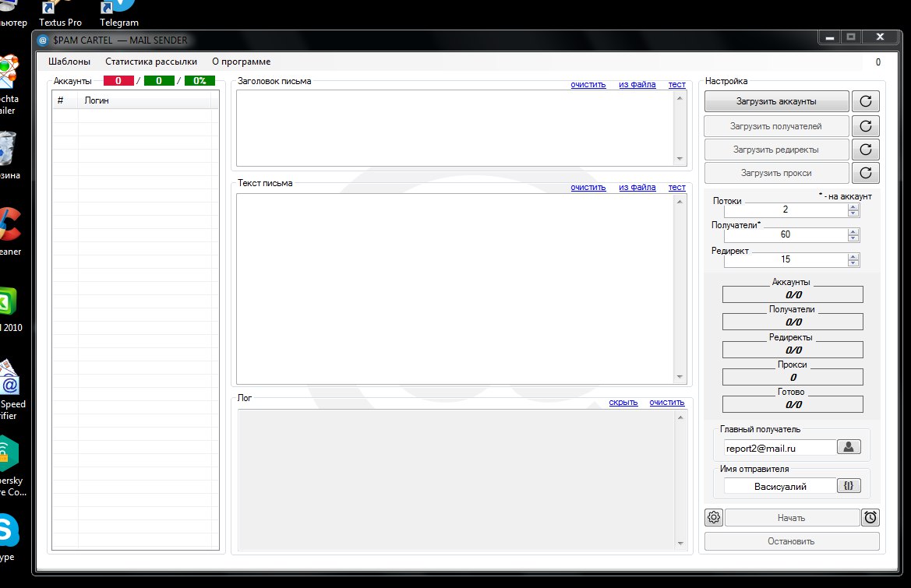The height and width of the screenshot is (588, 911).
Task: Increase Потоки value with up arrow
Action: tap(853, 206)
